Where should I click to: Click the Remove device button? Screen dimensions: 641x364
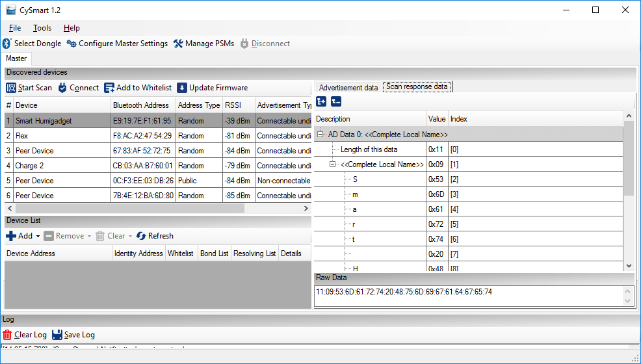[64, 236]
